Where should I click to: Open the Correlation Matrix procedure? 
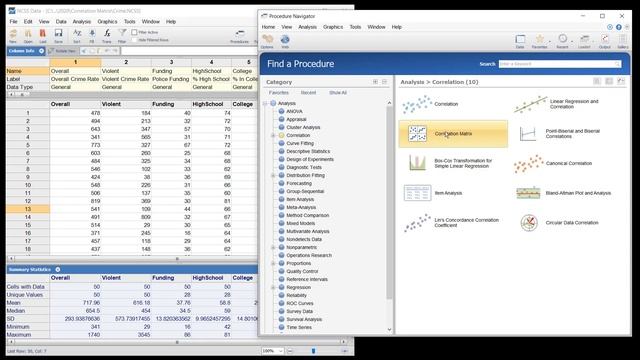(453, 134)
